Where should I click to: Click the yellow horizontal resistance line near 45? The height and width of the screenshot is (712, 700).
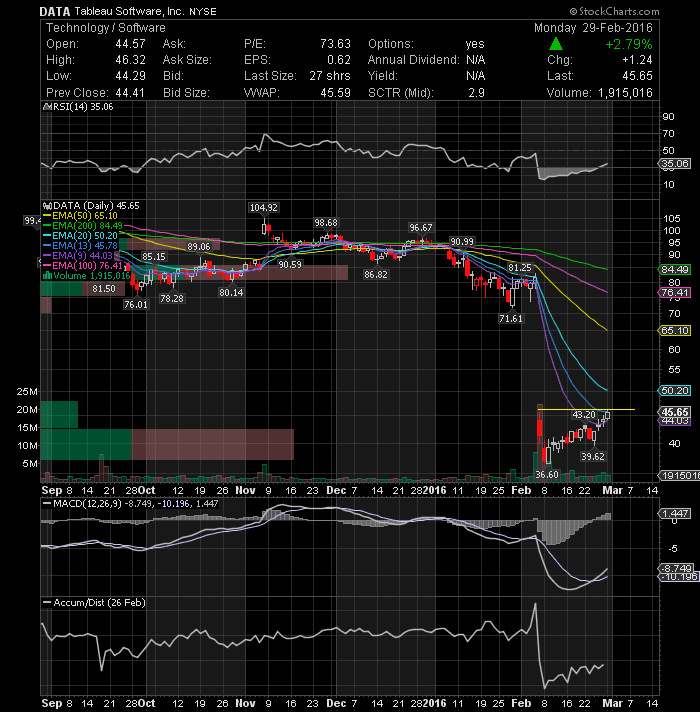[586, 410]
